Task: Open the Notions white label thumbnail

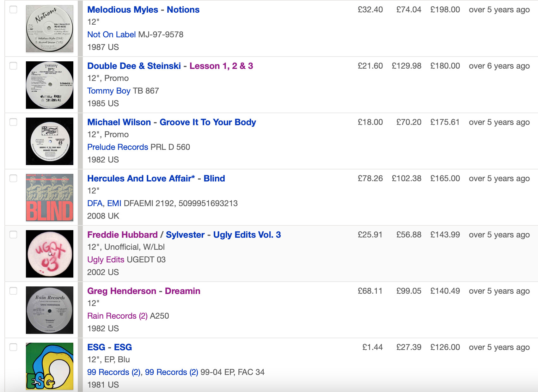Action: pyautogui.click(x=50, y=29)
